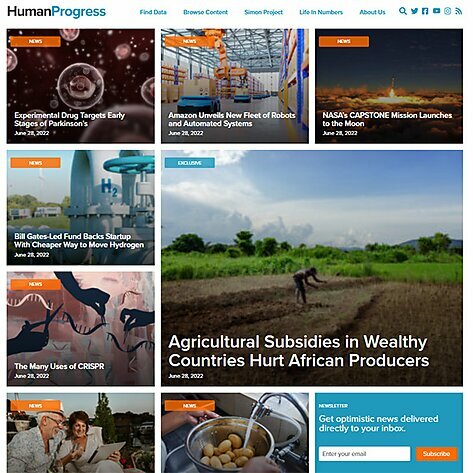Screen dimensions: 473x473
Task: Go home via HumanProgress logo
Action: [56, 12]
